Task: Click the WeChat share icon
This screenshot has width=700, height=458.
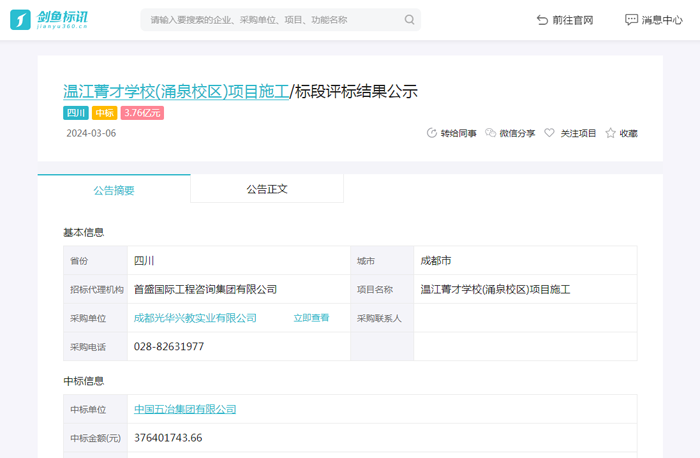Action: (490, 133)
